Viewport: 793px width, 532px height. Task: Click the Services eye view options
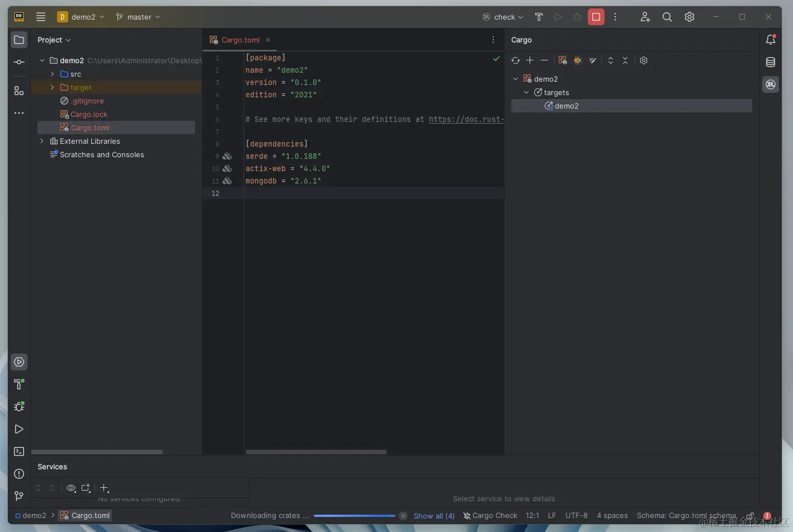pyautogui.click(x=71, y=488)
